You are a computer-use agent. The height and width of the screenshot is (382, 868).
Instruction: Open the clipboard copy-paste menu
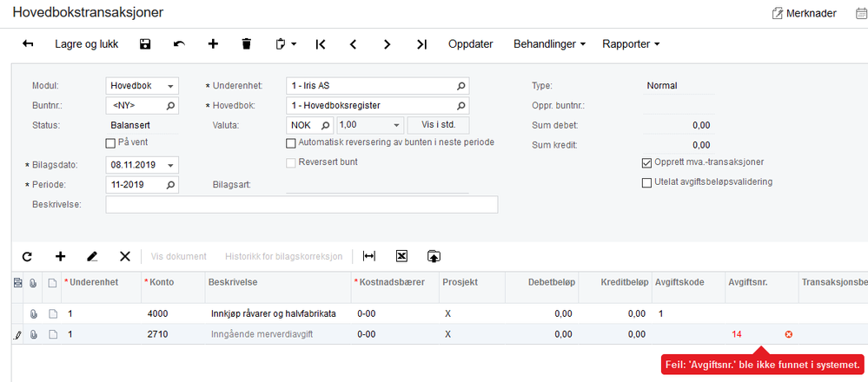pyautogui.click(x=286, y=44)
